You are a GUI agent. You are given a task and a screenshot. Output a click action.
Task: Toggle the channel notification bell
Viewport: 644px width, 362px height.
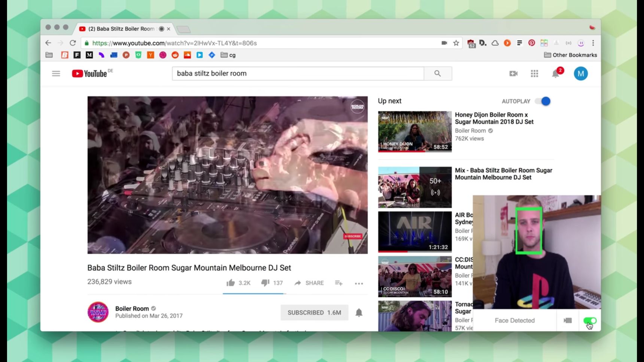click(x=359, y=313)
